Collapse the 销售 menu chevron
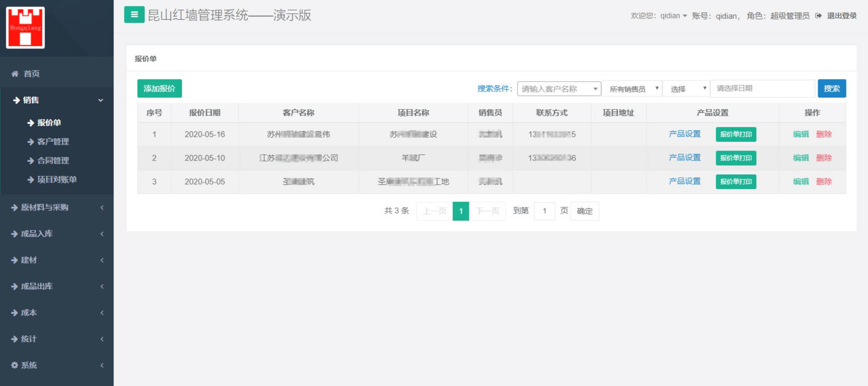 [101, 100]
